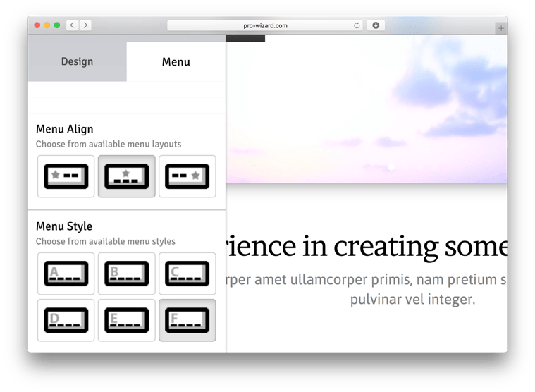
Task: Select the left-aligned logo menu layout
Action: point(66,176)
